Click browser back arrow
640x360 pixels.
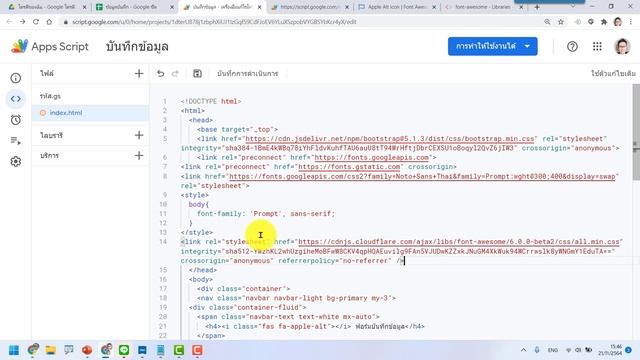[9, 22]
